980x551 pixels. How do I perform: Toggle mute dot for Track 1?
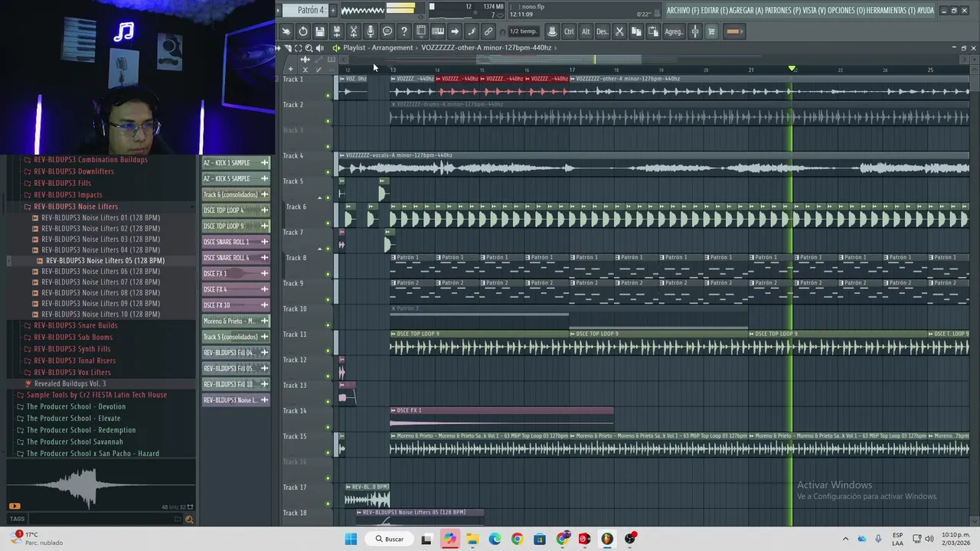pos(328,96)
